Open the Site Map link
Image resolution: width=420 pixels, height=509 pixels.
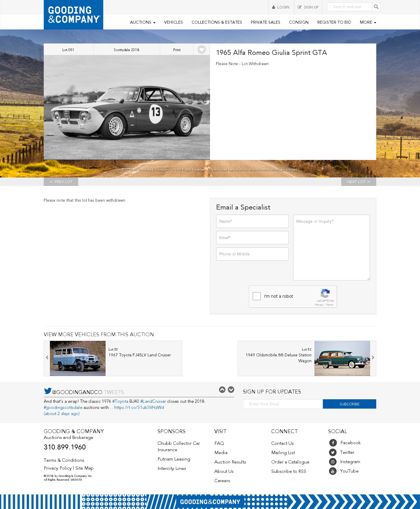pyautogui.click(x=84, y=468)
